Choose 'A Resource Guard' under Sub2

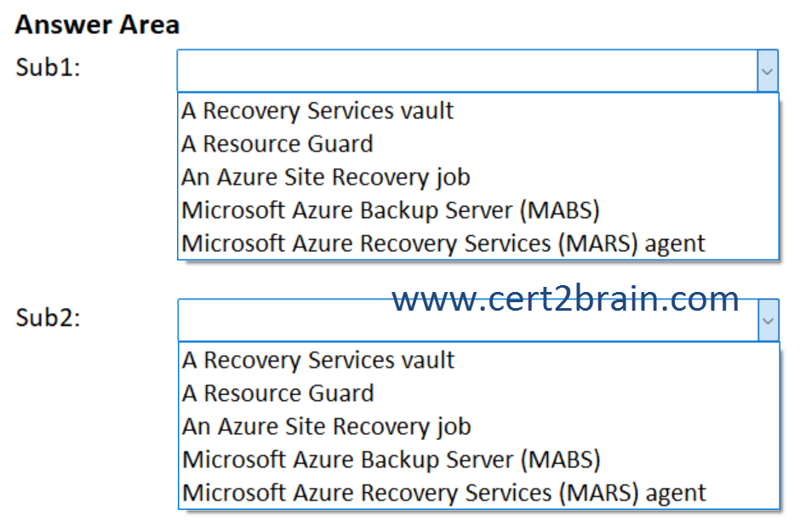pyautogui.click(x=277, y=392)
